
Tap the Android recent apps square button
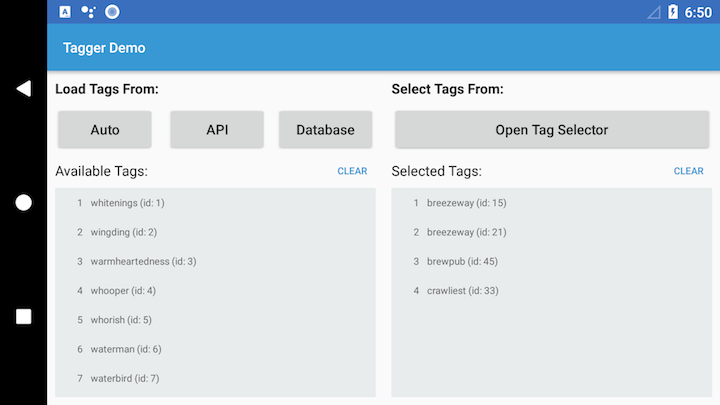[23, 316]
